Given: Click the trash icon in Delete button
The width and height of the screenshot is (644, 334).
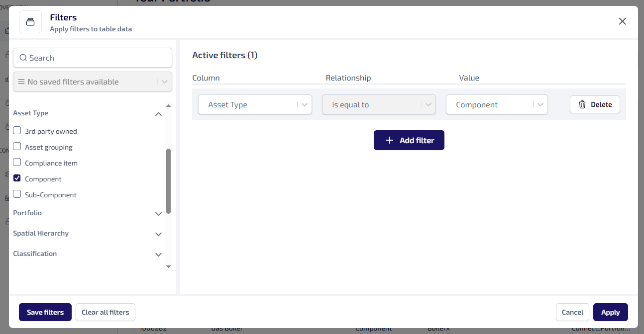Looking at the screenshot, I should pos(582,104).
